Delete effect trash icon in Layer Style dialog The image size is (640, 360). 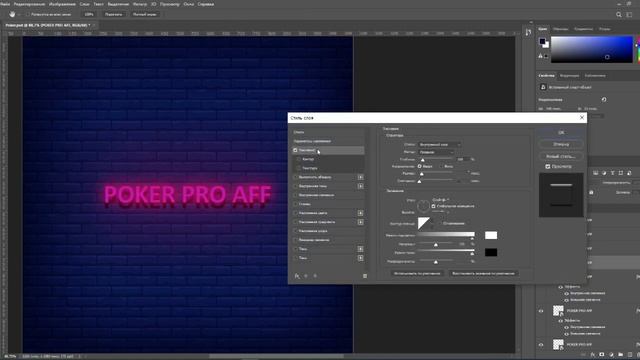pos(365,276)
